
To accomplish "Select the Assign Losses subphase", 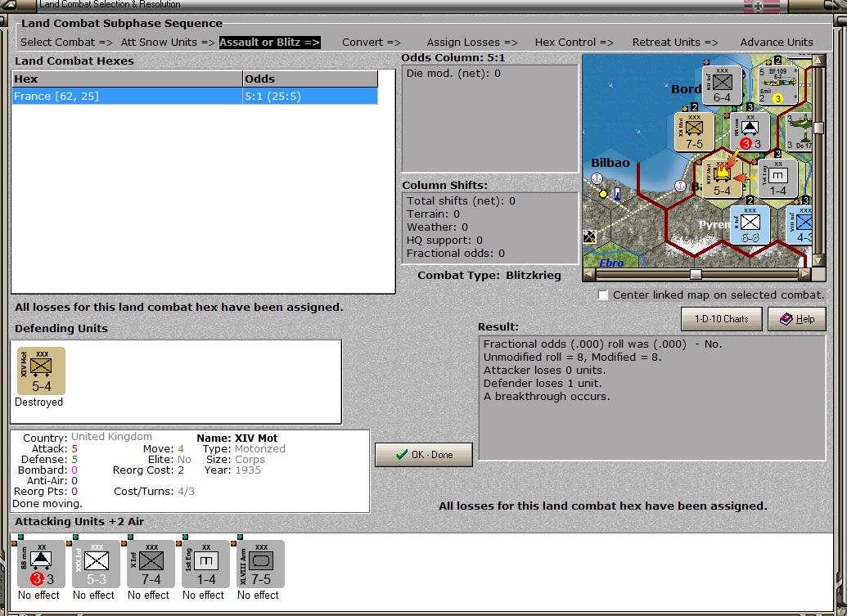I will [472, 42].
